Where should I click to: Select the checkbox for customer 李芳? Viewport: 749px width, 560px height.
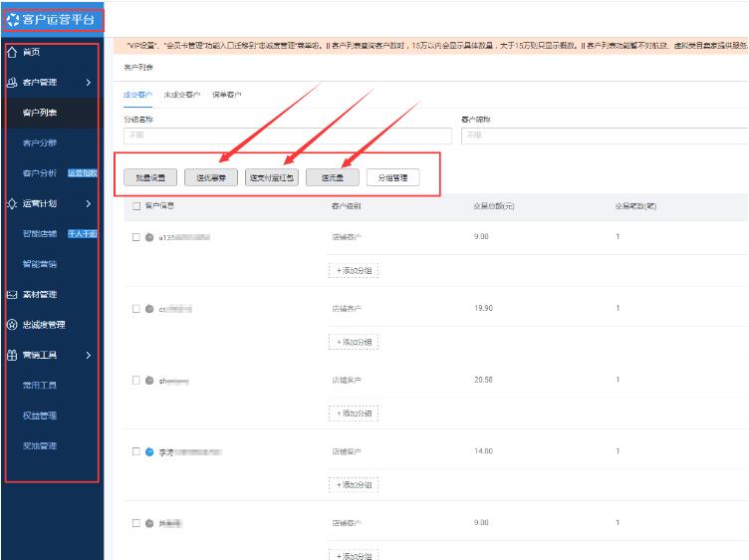[x=136, y=451]
